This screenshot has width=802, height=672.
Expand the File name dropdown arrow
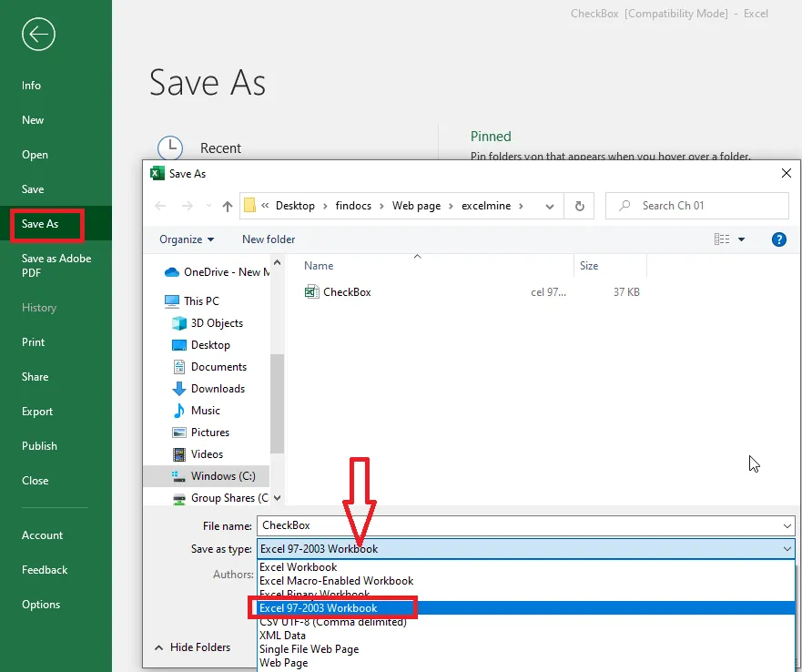(787, 525)
